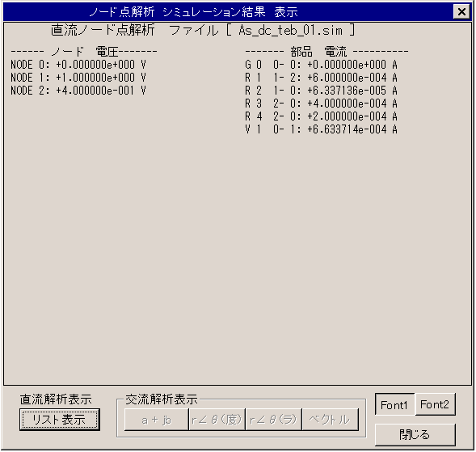Viewport: 476px width, 452px height.
Task: Click the 閉じる button
Action: coord(415,435)
